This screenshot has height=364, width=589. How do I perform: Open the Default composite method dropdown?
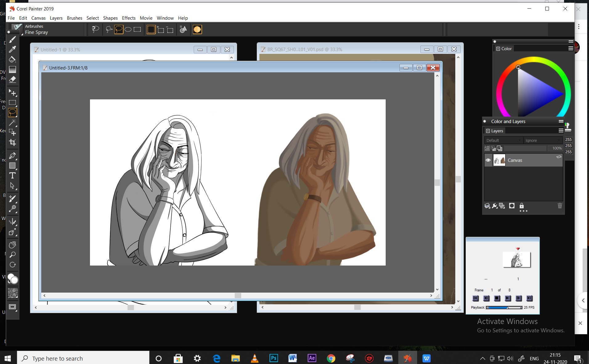[x=503, y=140]
